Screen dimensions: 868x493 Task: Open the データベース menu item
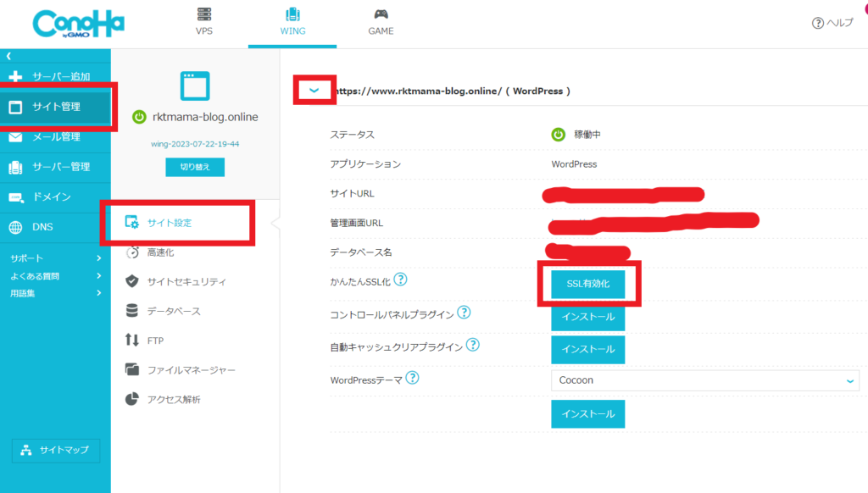coord(173,311)
